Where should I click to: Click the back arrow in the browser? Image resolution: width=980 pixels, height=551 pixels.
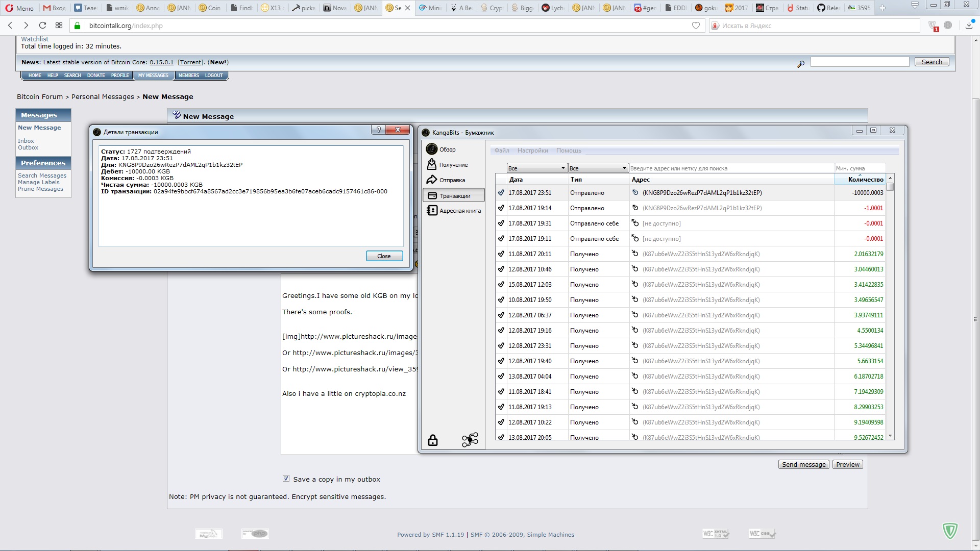[10, 26]
